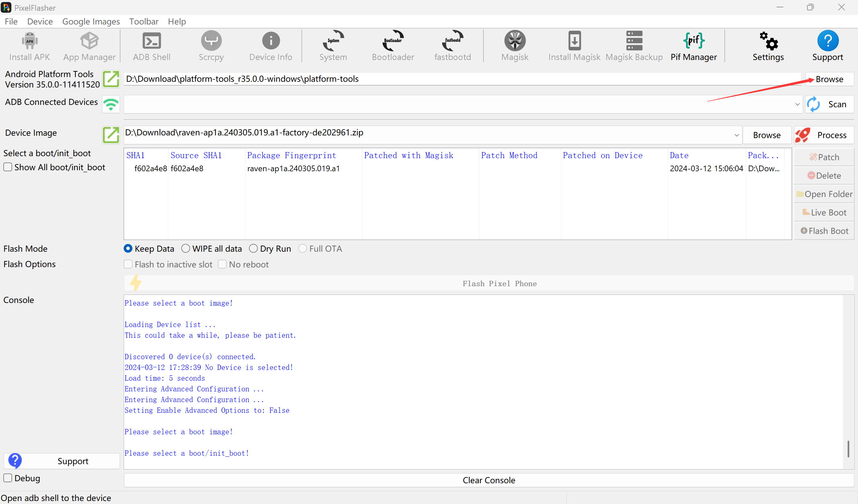Open the Device menu

(40, 21)
